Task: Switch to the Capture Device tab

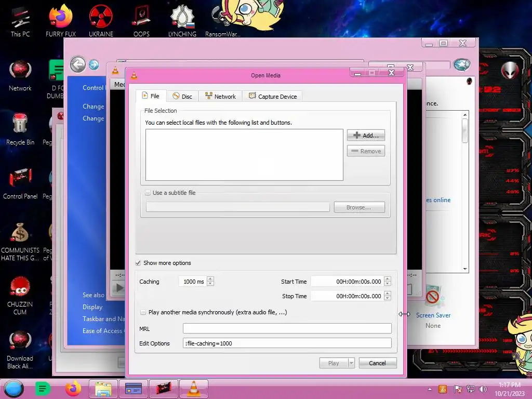Action: tap(272, 96)
